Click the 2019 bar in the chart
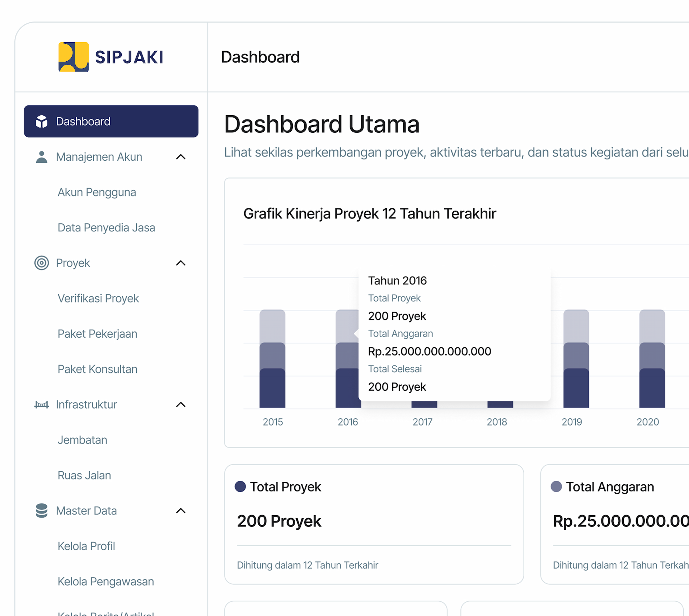The width and height of the screenshot is (689, 616). (x=576, y=359)
